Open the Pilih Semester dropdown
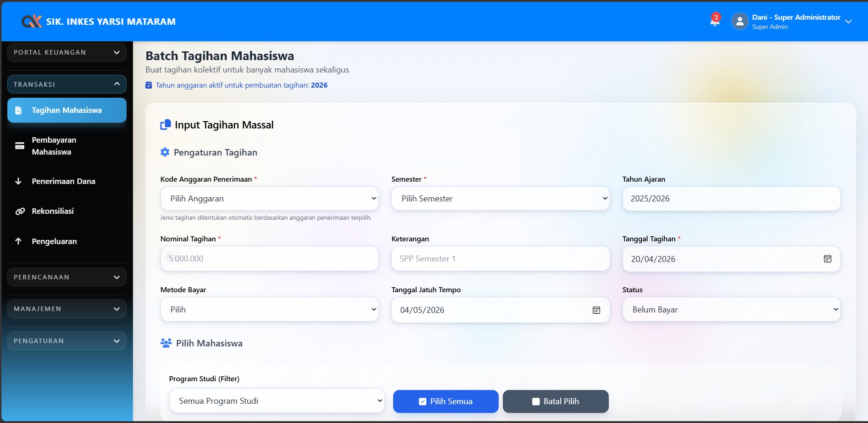The height and width of the screenshot is (423, 868). pos(500,199)
